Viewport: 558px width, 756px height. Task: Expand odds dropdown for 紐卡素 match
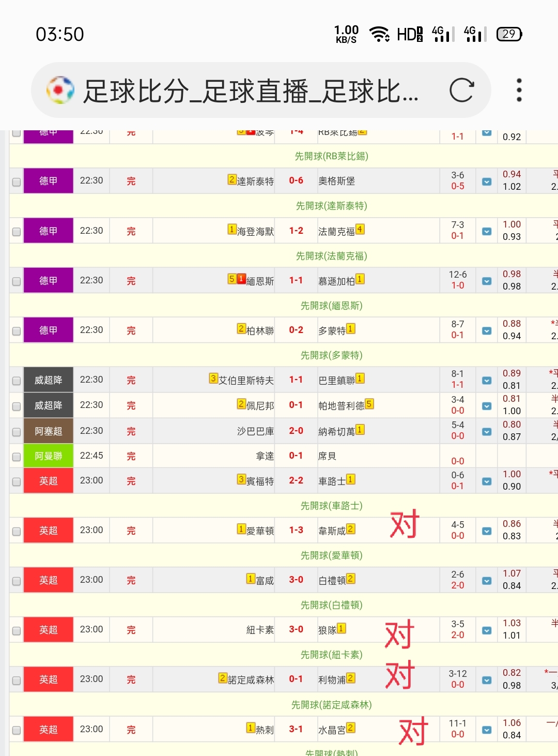pyautogui.click(x=487, y=630)
